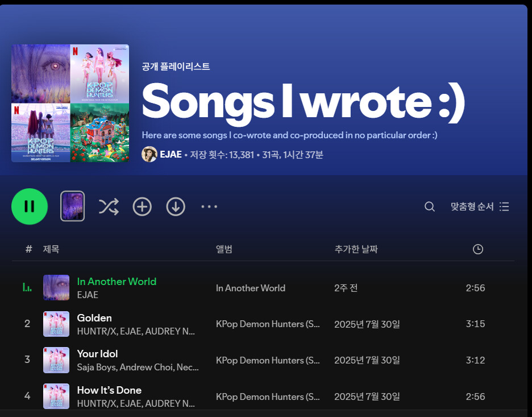Open the artists line under How It's Done

(x=136, y=403)
